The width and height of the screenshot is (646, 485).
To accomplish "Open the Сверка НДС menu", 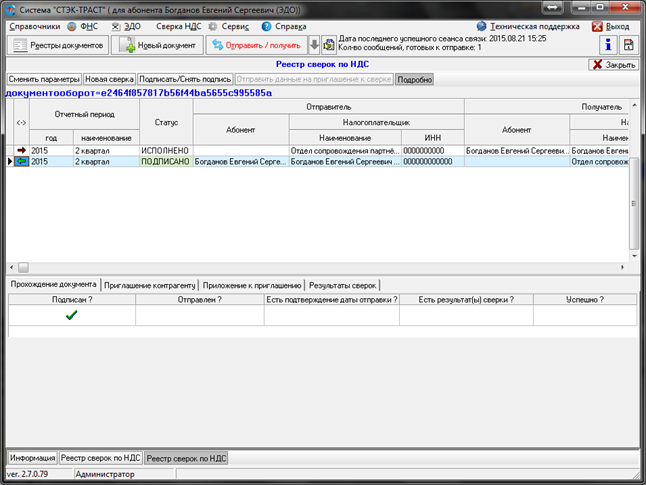I will (x=178, y=26).
